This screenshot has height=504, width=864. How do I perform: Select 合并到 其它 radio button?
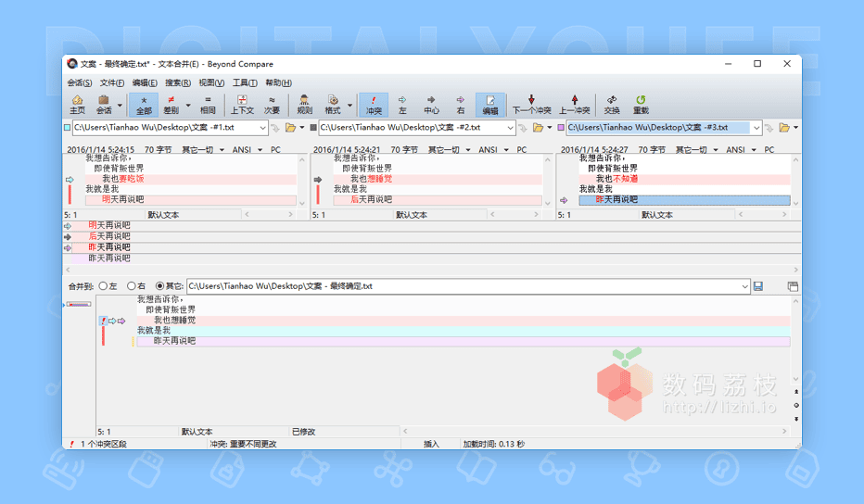(x=159, y=286)
